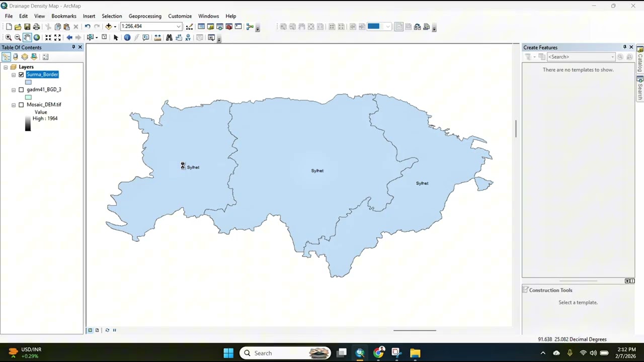Viewport: 644px width, 362px height.
Task: Open the Go To XY tool
Action: [x=188, y=37]
